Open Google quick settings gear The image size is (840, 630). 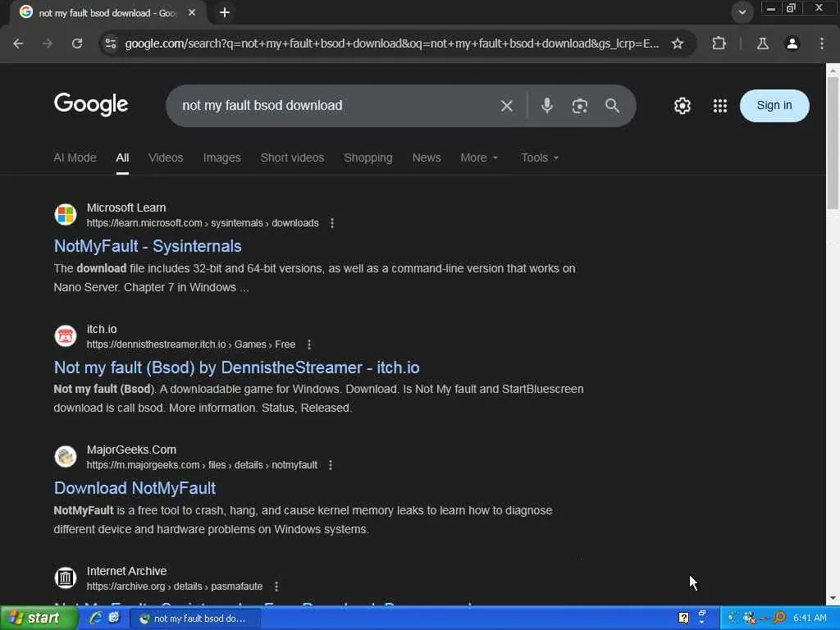click(682, 106)
